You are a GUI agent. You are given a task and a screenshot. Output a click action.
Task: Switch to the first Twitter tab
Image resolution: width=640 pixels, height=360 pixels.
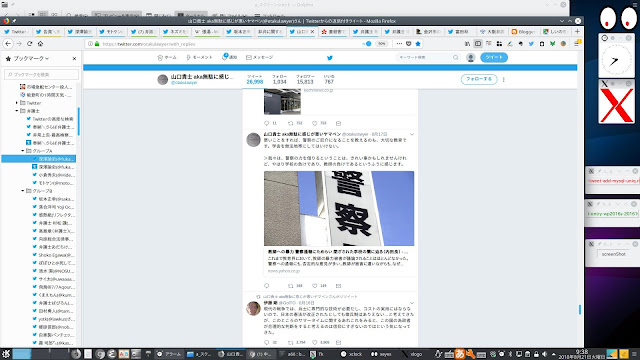coord(16,31)
